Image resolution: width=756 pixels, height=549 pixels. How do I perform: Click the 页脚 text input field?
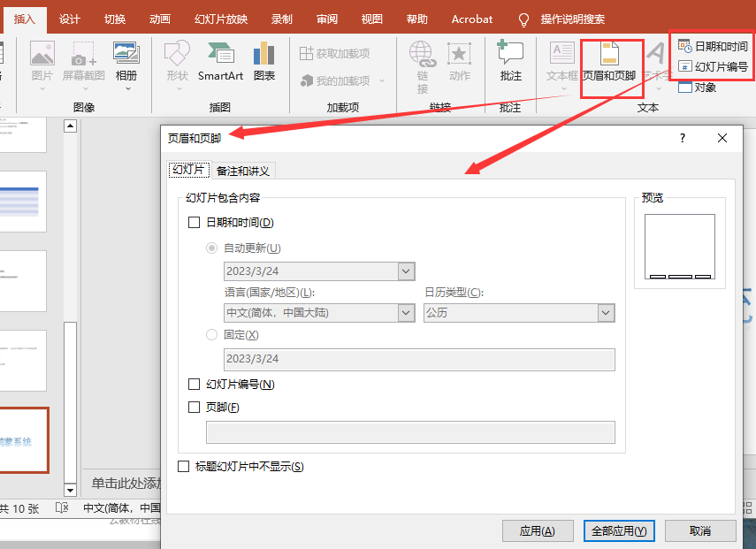[410, 431]
